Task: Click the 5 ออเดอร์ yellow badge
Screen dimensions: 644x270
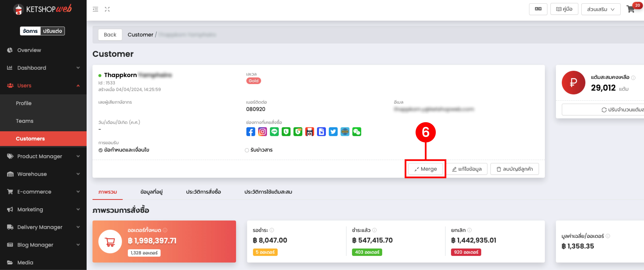Action: [265, 252]
